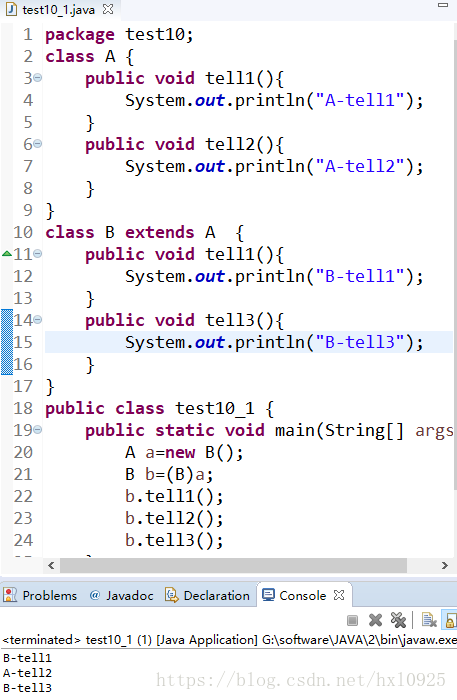Select the test10_1.java editor tab

coord(58,9)
